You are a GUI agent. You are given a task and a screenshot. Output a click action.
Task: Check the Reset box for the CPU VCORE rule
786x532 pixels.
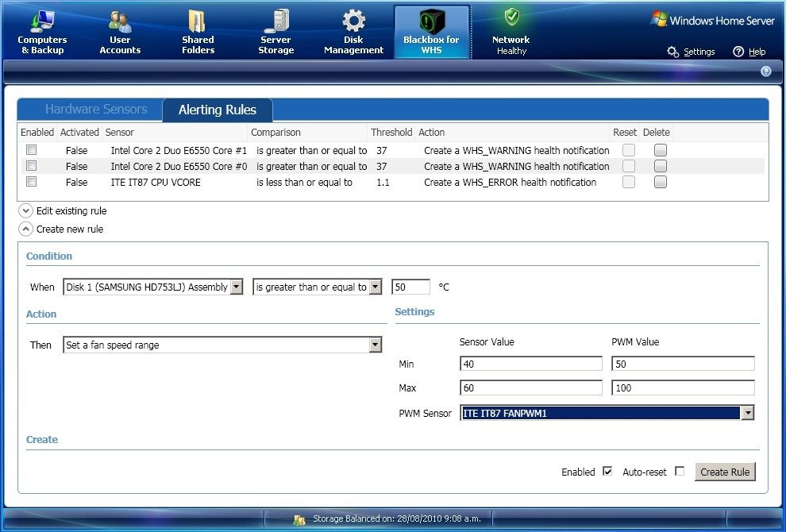point(629,182)
